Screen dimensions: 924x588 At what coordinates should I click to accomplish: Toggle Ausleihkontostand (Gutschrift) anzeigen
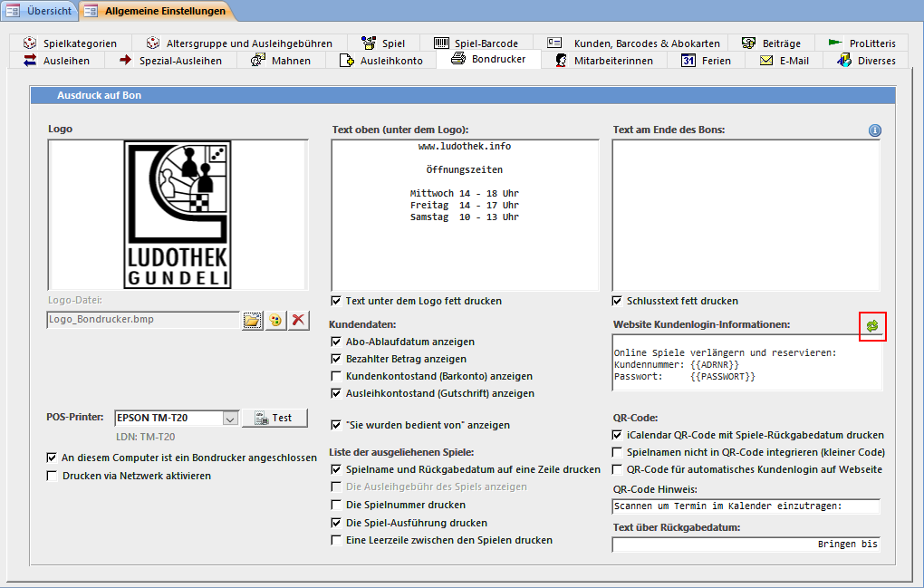pyautogui.click(x=336, y=393)
